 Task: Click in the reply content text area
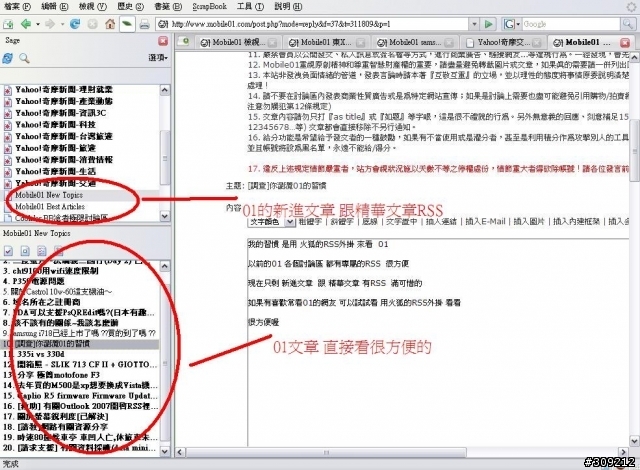click(x=438, y=343)
